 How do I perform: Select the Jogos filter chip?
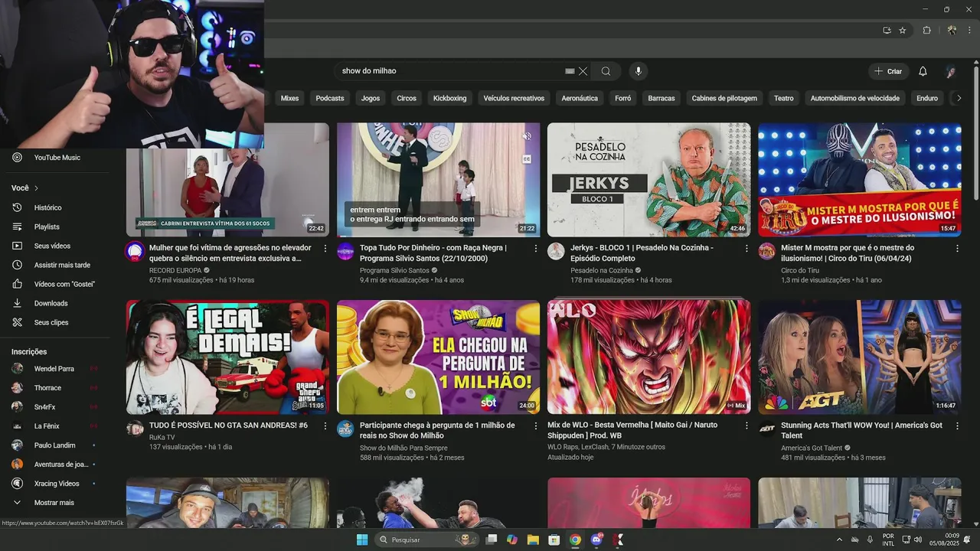coord(371,98)
